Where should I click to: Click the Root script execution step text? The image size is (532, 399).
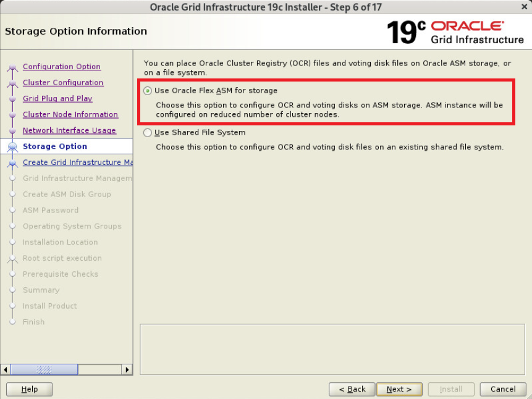62,258
